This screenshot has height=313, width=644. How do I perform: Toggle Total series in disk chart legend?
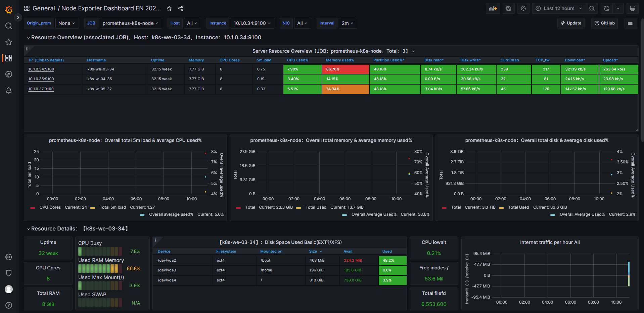(456, 207)
